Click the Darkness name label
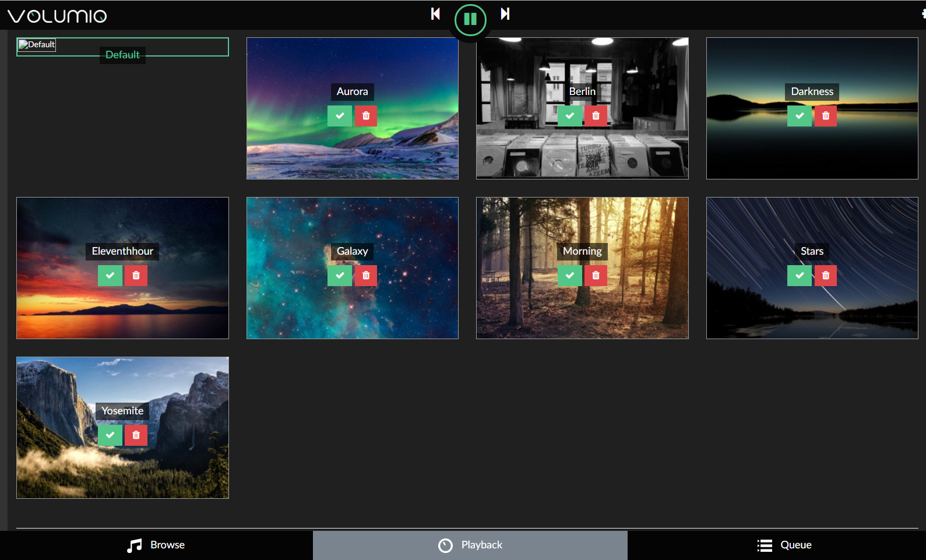The width and height of the screenshot is (926, 560). [812, 91]
